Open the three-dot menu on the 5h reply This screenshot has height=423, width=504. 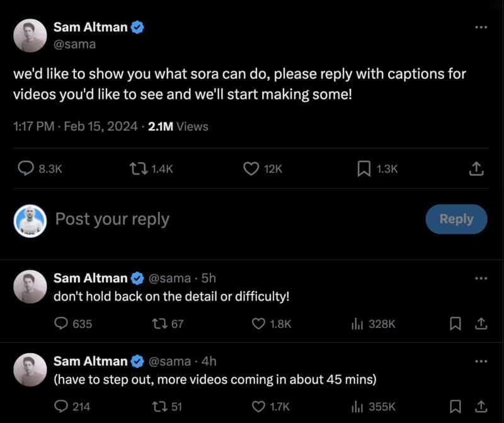click(480, 277)
